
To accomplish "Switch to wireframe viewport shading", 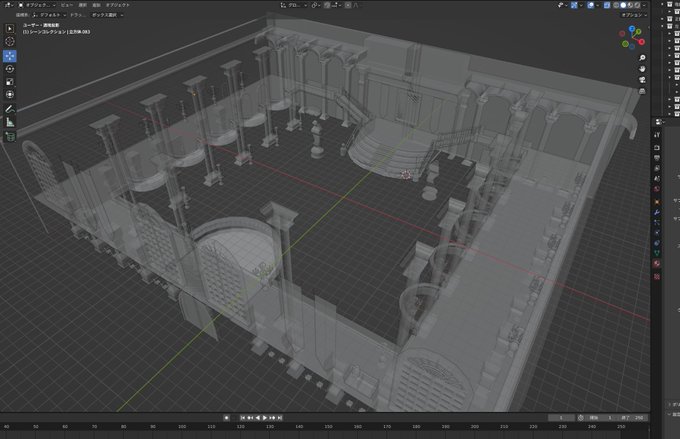I will (x=616, y=5).
